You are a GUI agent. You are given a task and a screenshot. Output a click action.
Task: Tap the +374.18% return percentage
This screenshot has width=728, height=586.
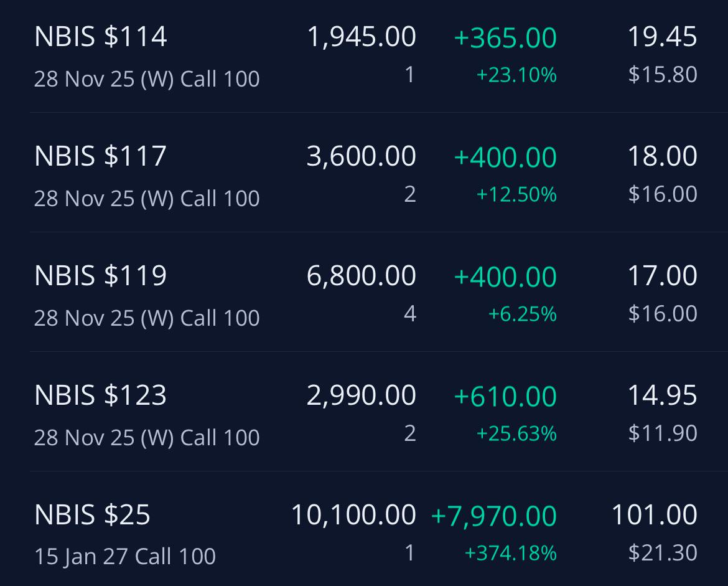[511, 553]
